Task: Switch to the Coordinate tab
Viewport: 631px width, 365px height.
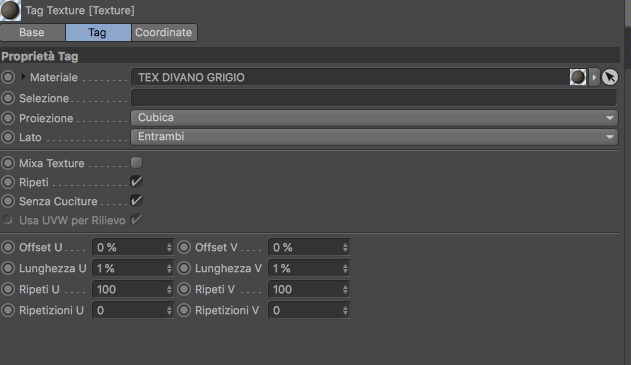Action: 164,32
